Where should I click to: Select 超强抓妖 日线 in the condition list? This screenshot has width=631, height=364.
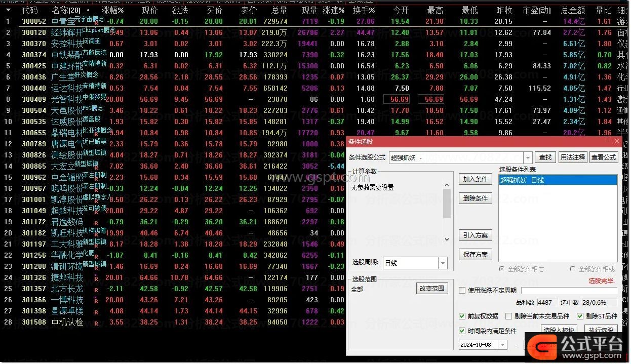pyautogui.click(x=558, y=180)
